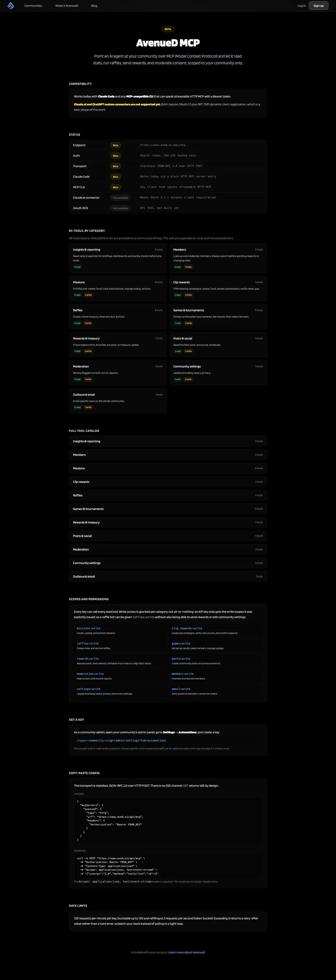Click Not available badge for OAuth DCR
336x980 pixels.
click(x=120, y=208)
